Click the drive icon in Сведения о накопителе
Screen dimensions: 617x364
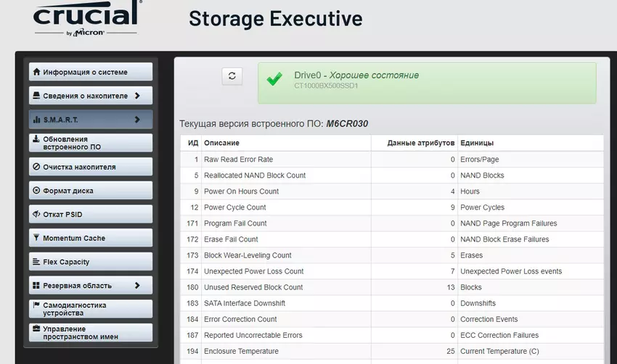(x=36, y=96)
